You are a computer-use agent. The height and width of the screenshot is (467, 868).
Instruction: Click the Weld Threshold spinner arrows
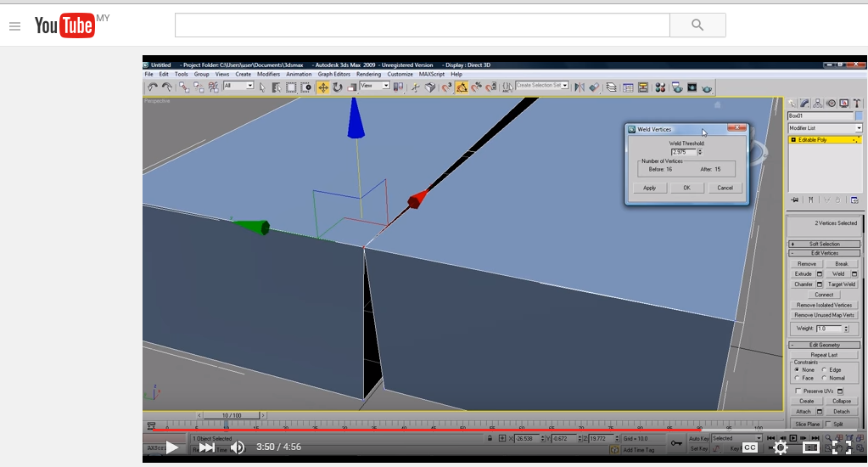[x=700, y=152]
